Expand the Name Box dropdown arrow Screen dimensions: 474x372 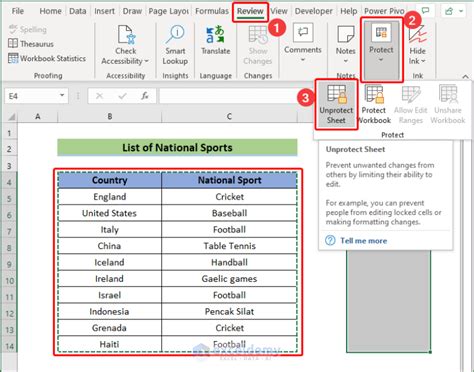tap(62, 96)
